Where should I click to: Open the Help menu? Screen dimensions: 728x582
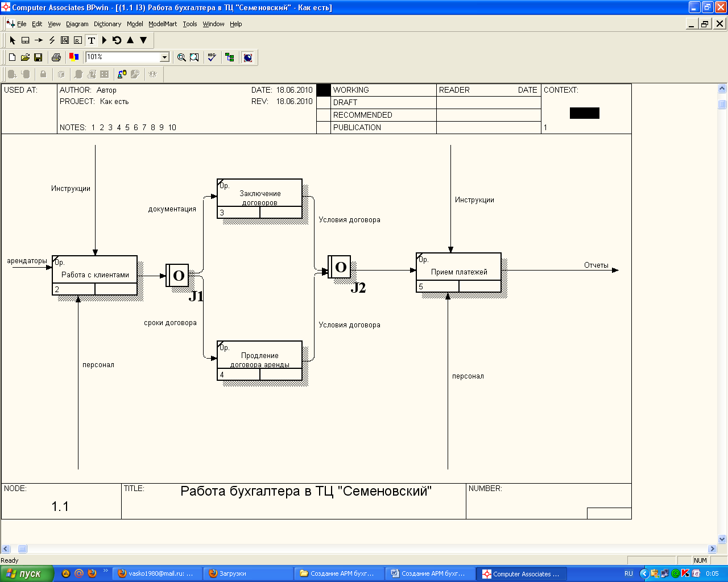point(235,24)
